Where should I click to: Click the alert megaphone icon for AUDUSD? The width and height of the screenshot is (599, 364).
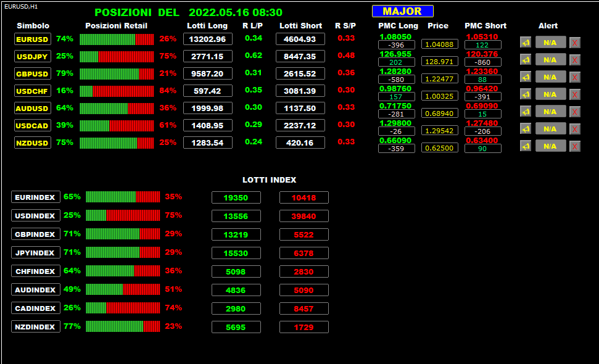click(526, 112)
